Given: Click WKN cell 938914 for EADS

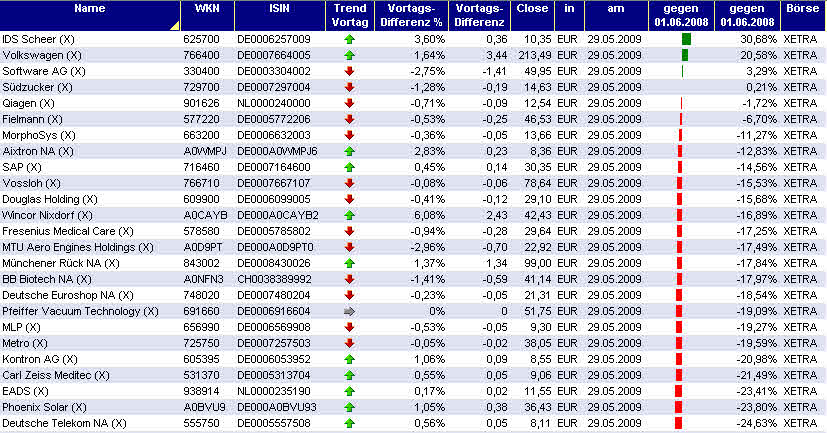Looking at the screenshot, I should point(201,391).
